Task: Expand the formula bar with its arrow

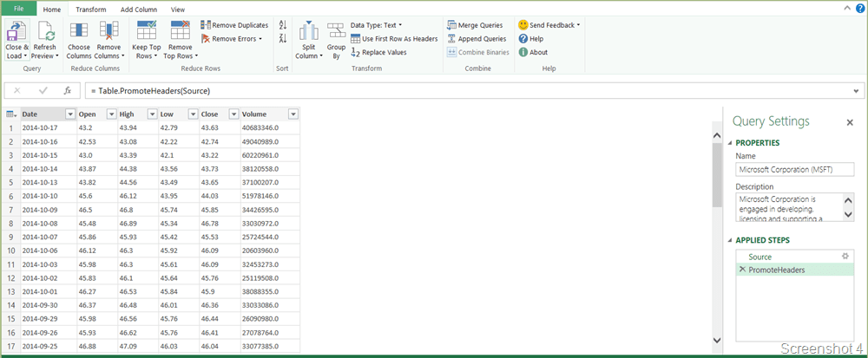Action: [858, 90]
